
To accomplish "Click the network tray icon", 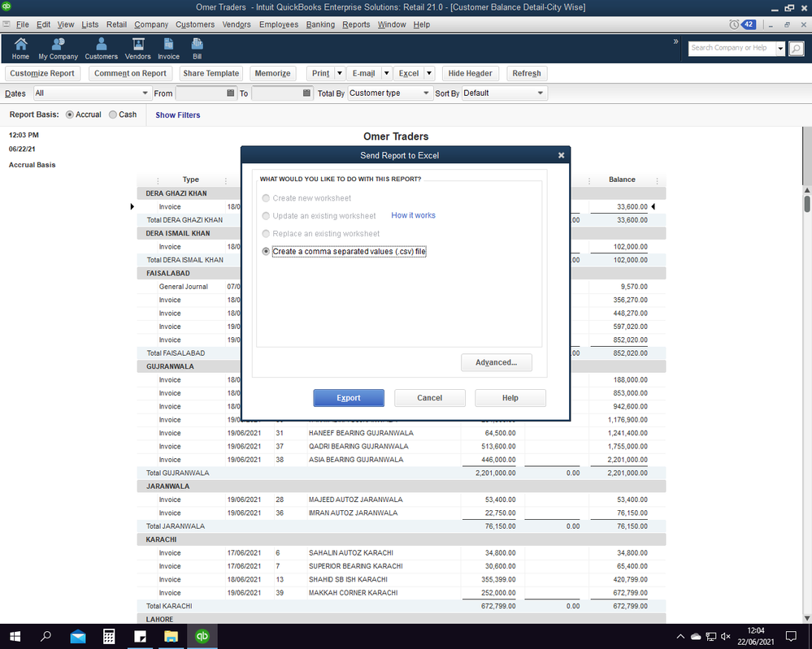I will (711, 636).
